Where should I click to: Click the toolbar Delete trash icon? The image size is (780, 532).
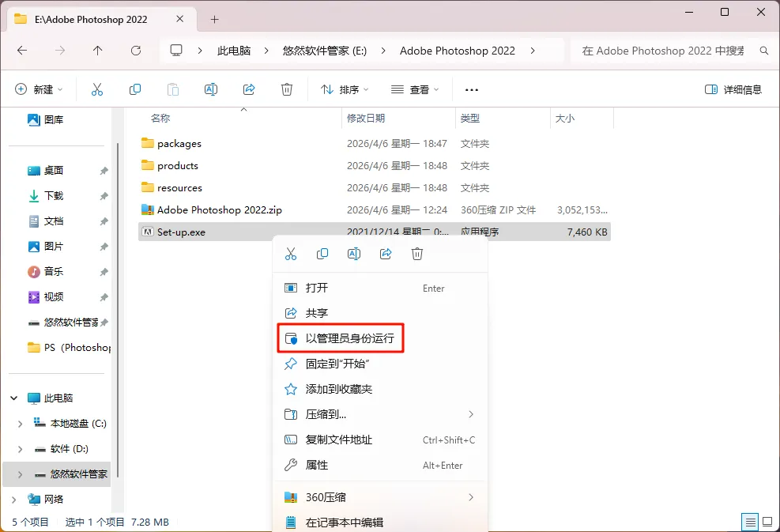click(287, 89)
